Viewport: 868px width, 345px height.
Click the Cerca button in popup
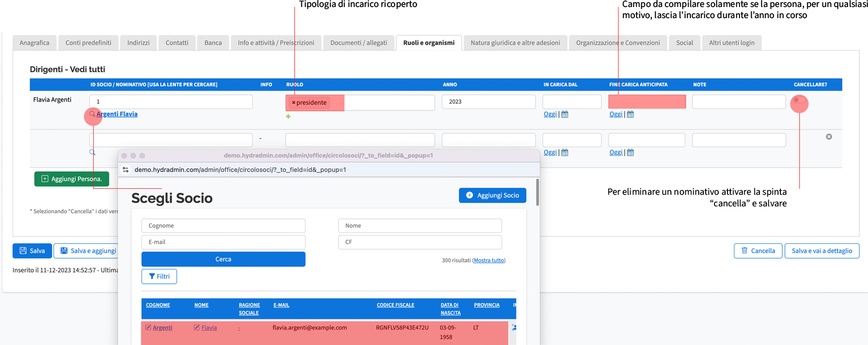(223, 259)
